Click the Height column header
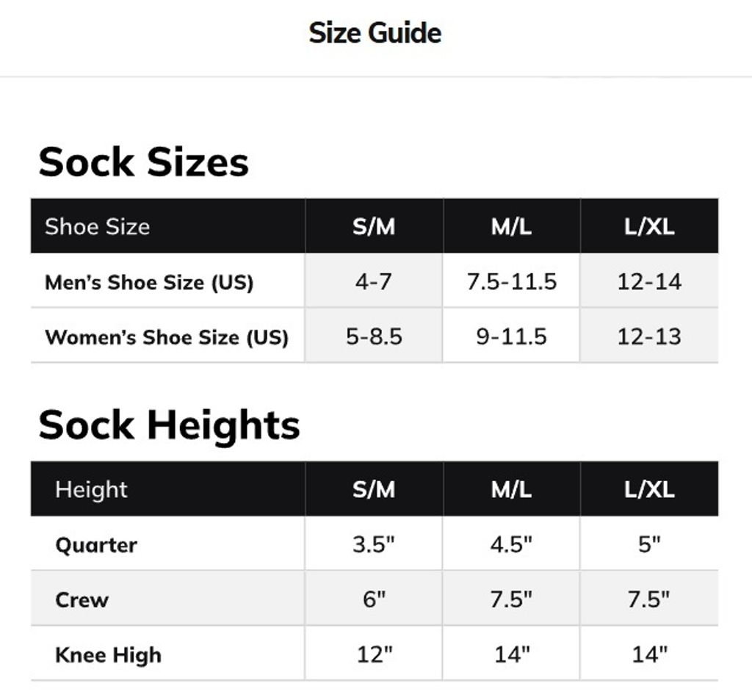752x700 pixels. click(x=91, y=489)
